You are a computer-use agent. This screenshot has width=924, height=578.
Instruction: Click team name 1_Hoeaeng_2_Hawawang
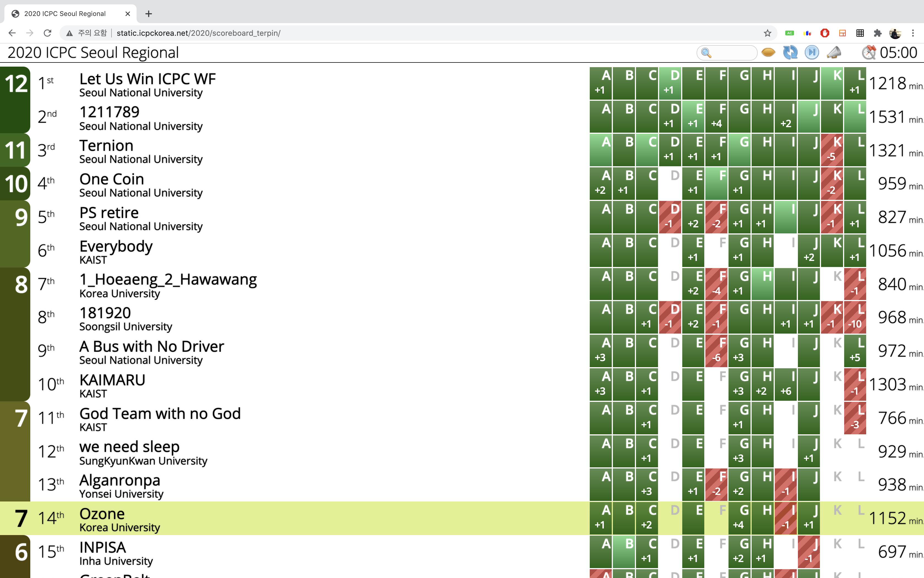[x=168, y=280]
